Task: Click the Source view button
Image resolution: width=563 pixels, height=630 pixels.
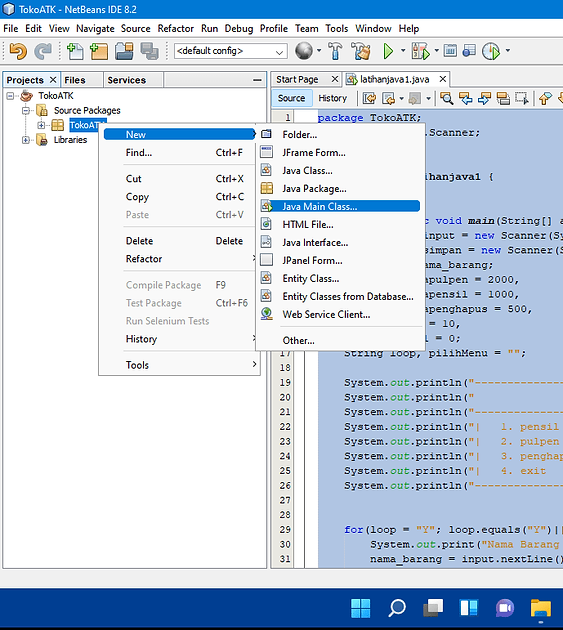Action: [292, 98]
